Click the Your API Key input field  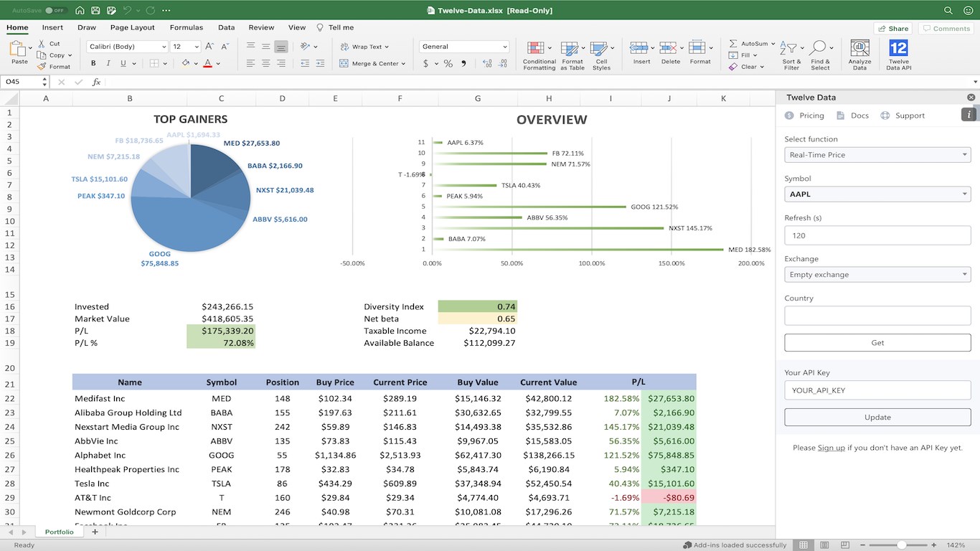coord(877,390)
